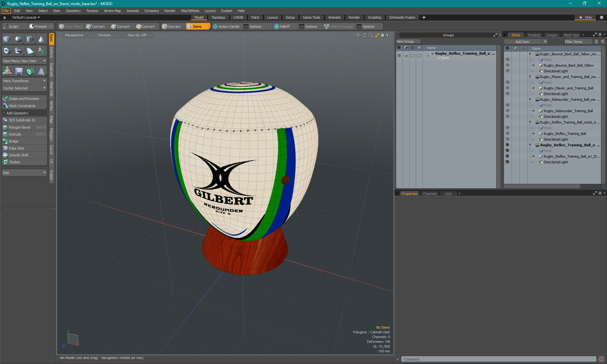This screenshot has height=364, width=607.
Task: Collapse Rugby_Bounce_Back_Ball_Yellow_mo scene
Action: tap(530, 54)
